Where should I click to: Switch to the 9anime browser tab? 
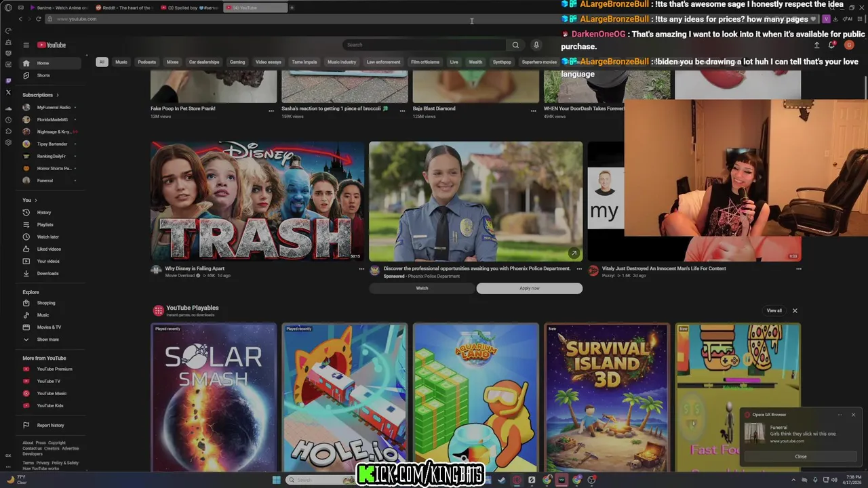click(59, 7)
